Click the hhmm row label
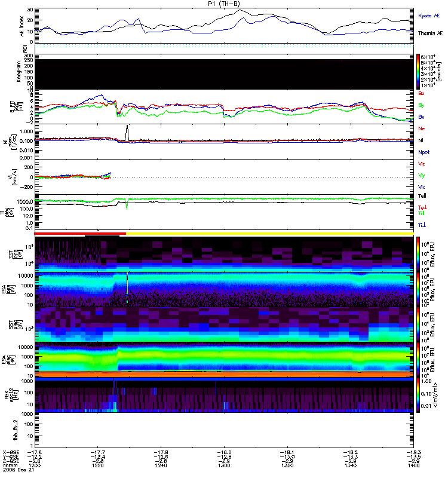The width and height of the screenshot is (448, 478). pos(10,465)
